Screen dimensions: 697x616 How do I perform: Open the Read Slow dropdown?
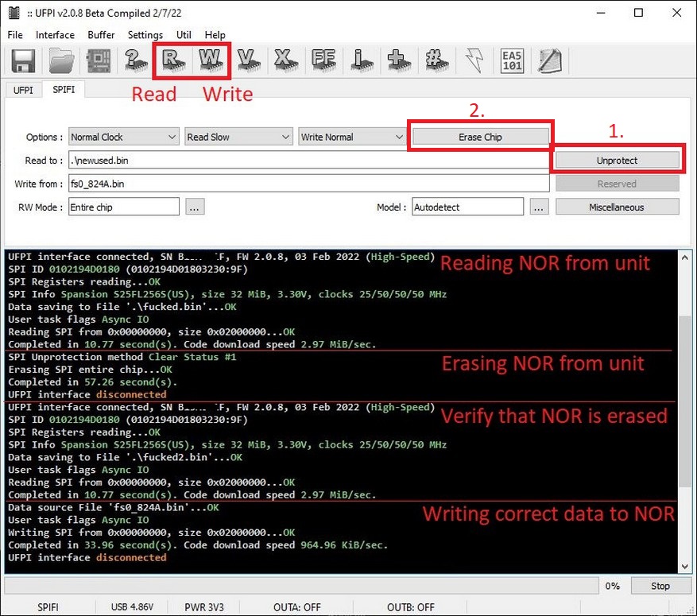click(x=238, y=137)
